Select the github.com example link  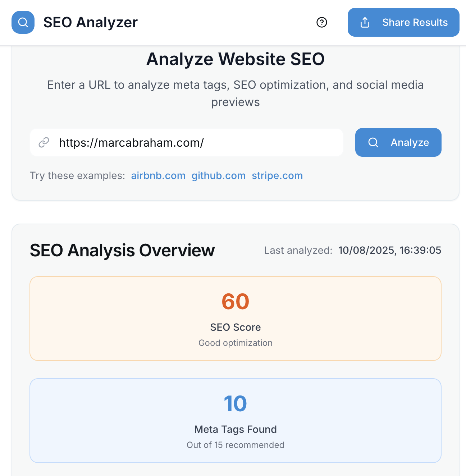click(x=219, y=175)
